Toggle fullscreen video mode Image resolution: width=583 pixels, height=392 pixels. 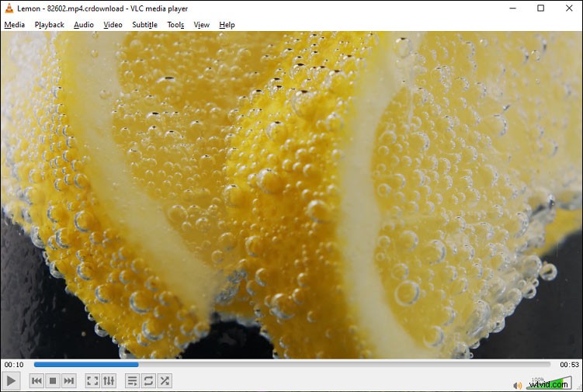coord(92,381)
